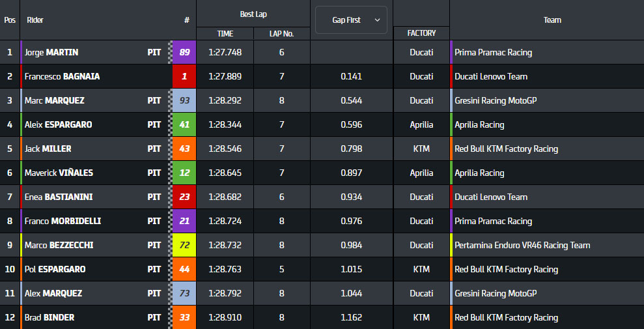
Task: Click Pol Espargaro's best lap time 1:28.763
Action: [x=225, y=269]
